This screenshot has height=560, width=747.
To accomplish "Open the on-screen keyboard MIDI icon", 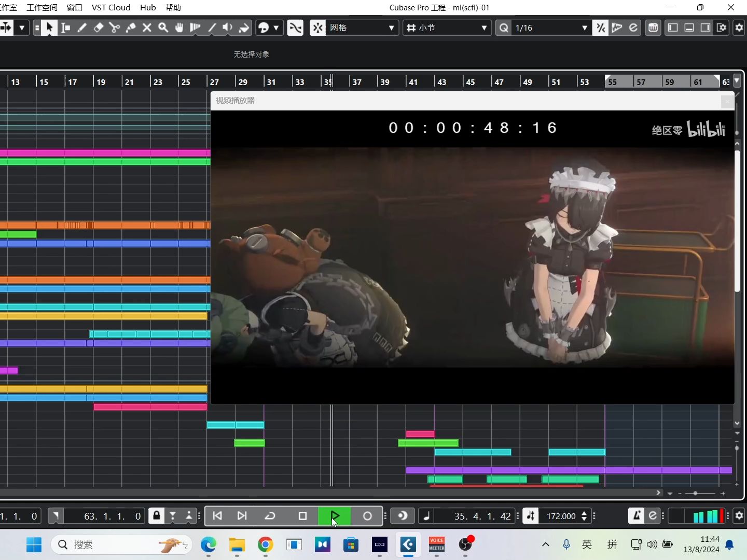I will pyautogui.click(x=653, y=27).
